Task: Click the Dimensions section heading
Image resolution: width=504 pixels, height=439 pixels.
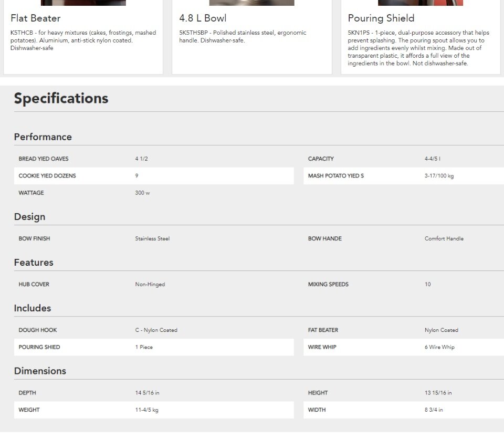Action: click(40, 371)
